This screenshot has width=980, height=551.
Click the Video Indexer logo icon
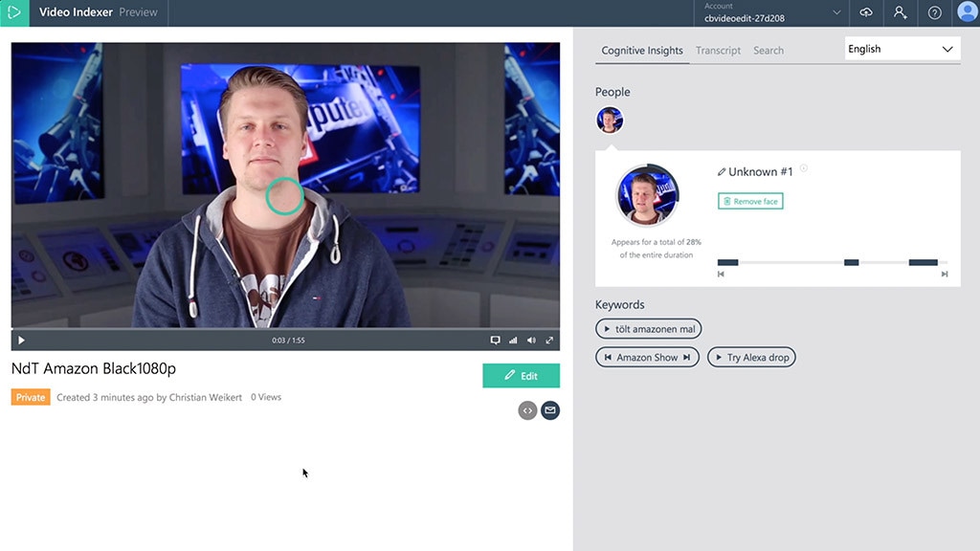point(14,12)
